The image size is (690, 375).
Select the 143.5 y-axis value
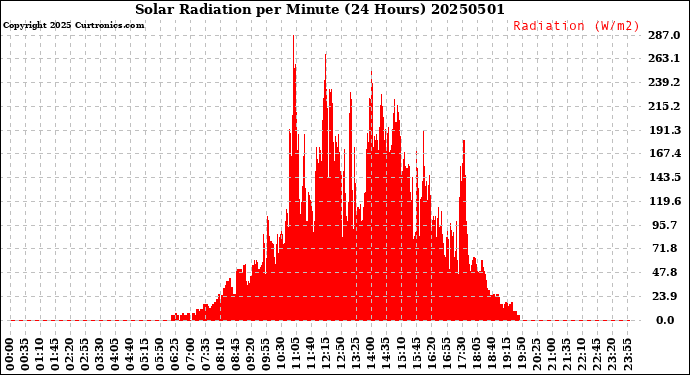[665, 177]
